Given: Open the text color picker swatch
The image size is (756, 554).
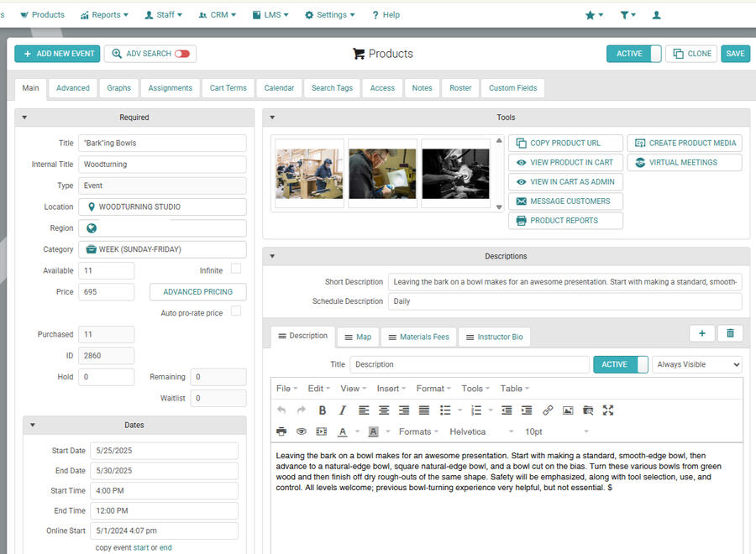Looking at the screenshot, I should pos(343,431).
